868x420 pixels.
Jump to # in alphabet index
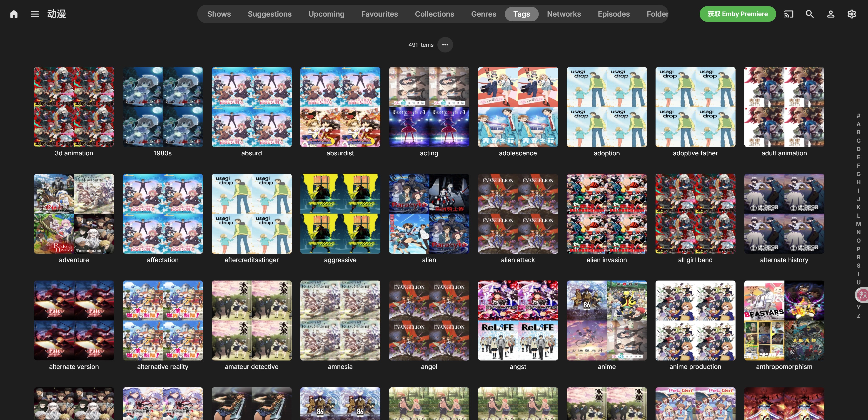coord(858,116)
